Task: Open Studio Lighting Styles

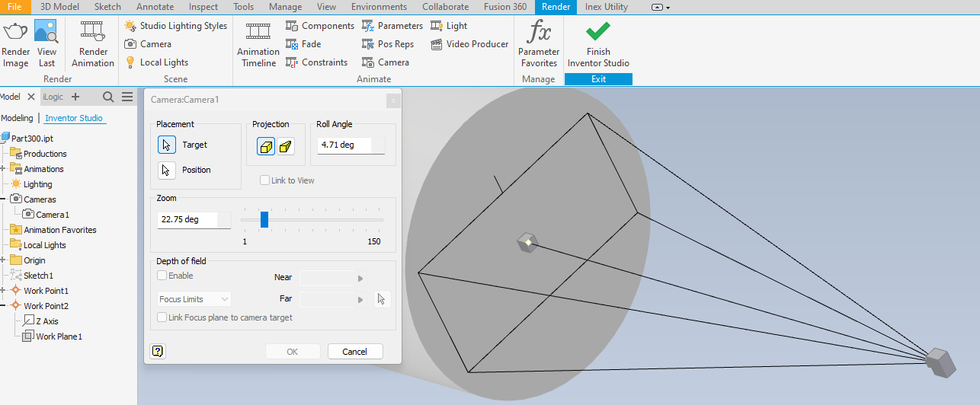Action: [x=175, y=26]
